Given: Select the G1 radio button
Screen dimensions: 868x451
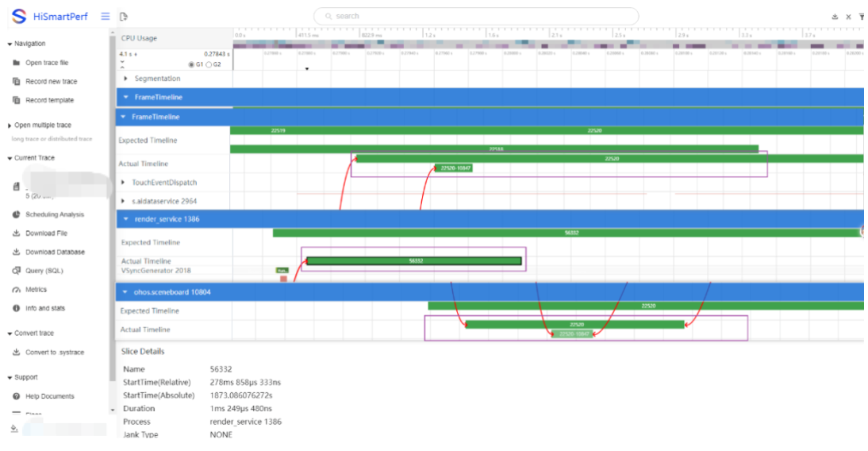Looking at the screenshot, I should tap(191, 65).
